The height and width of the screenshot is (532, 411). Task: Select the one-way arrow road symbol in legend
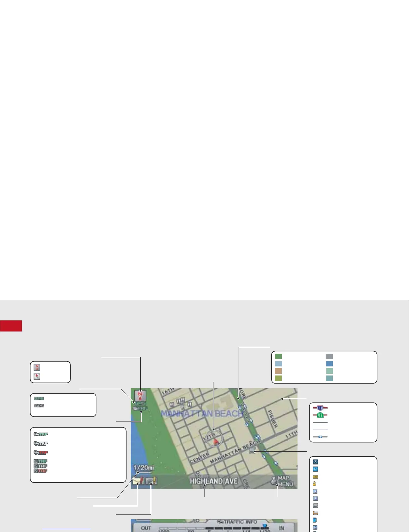point(320,437)
